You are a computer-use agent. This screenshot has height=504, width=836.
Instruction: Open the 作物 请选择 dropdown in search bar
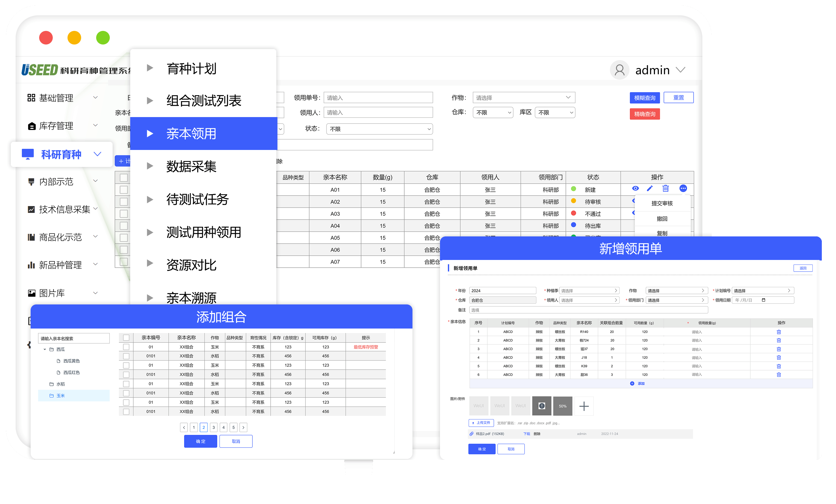[x=524, y=98]
